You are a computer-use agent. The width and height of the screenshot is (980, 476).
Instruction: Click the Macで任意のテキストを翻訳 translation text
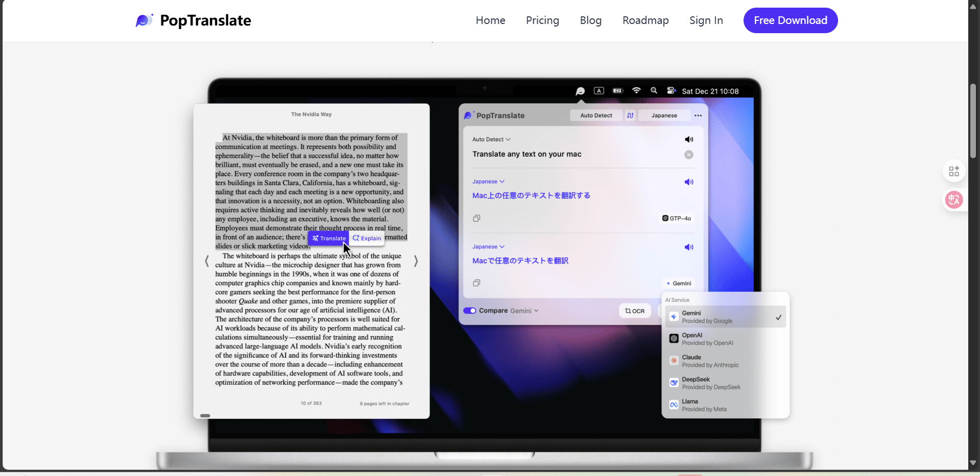[x=520, y=261]
